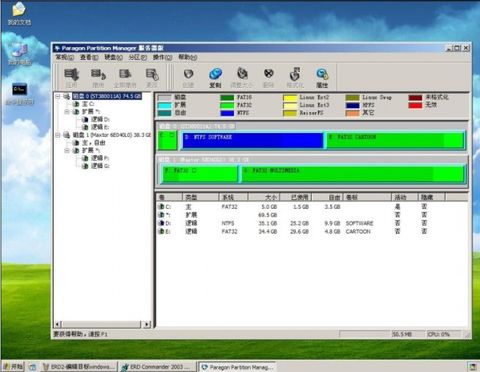Click the Start (开始) button

13,367
